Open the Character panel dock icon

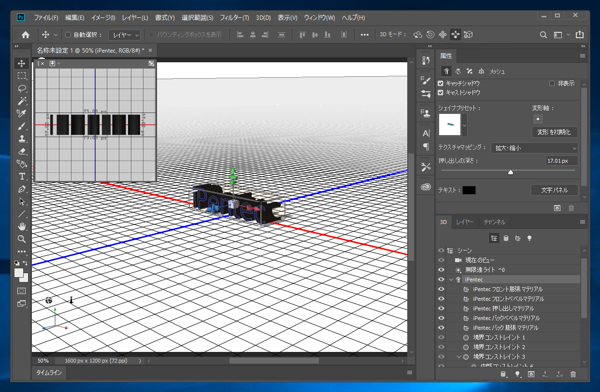[x=426, y=134]
